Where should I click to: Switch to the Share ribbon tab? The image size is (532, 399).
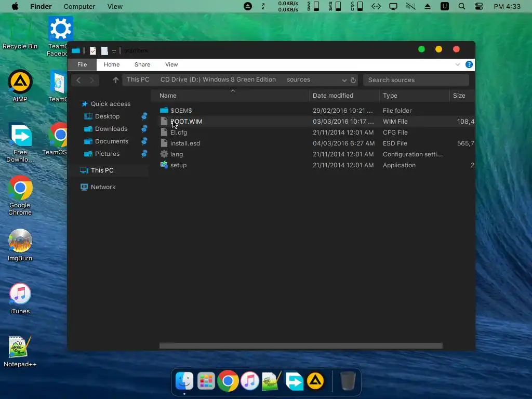142,64
